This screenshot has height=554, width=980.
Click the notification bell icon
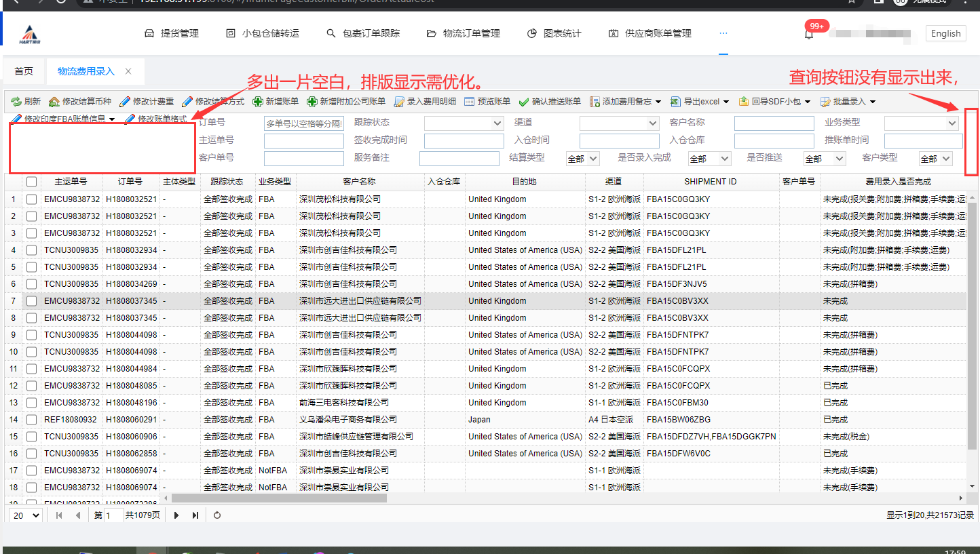[808, 34]
